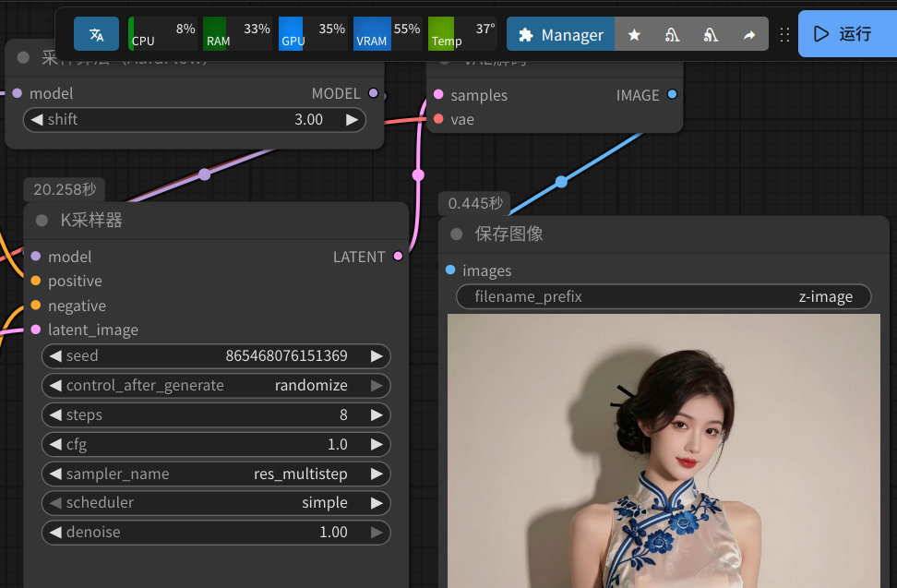Open the control_after_generate dropdown

click(216, 386)
